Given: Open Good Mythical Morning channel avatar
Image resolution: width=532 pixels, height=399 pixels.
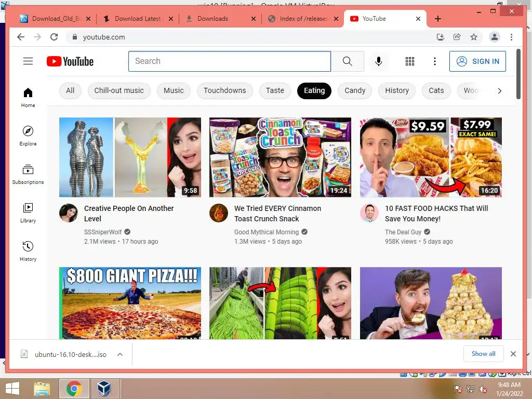Looking at the screenshot, I should click(x=219, y=213).
